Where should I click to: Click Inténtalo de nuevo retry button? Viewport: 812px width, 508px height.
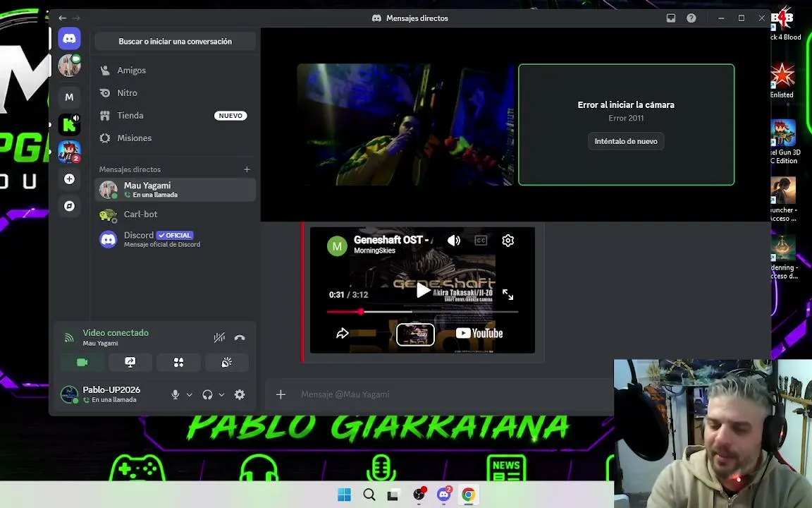[x=626, y=141]
